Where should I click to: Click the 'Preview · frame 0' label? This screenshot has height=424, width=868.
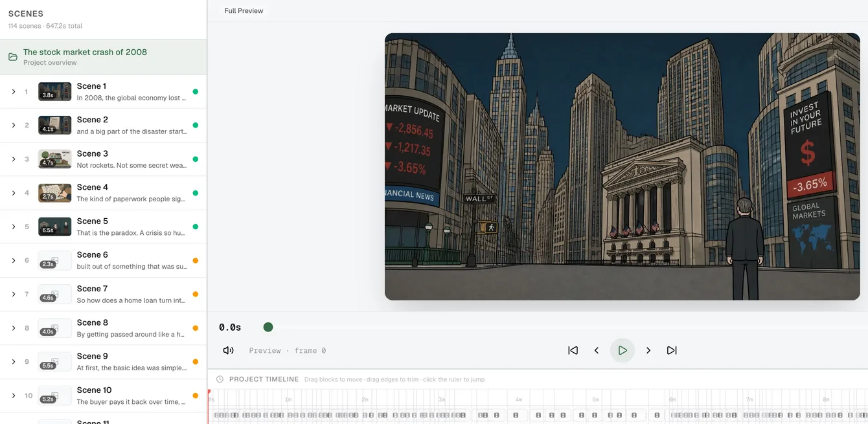point(288,350)
